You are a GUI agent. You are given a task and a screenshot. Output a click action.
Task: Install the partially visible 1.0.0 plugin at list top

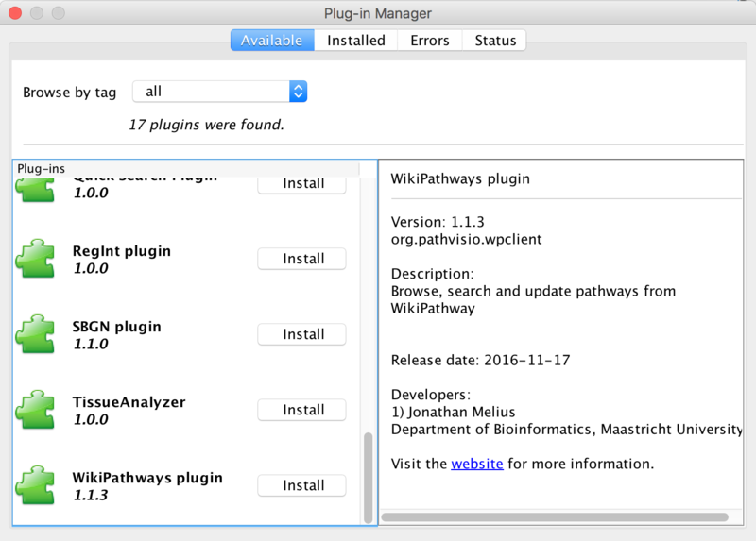[x=301, y=185]
